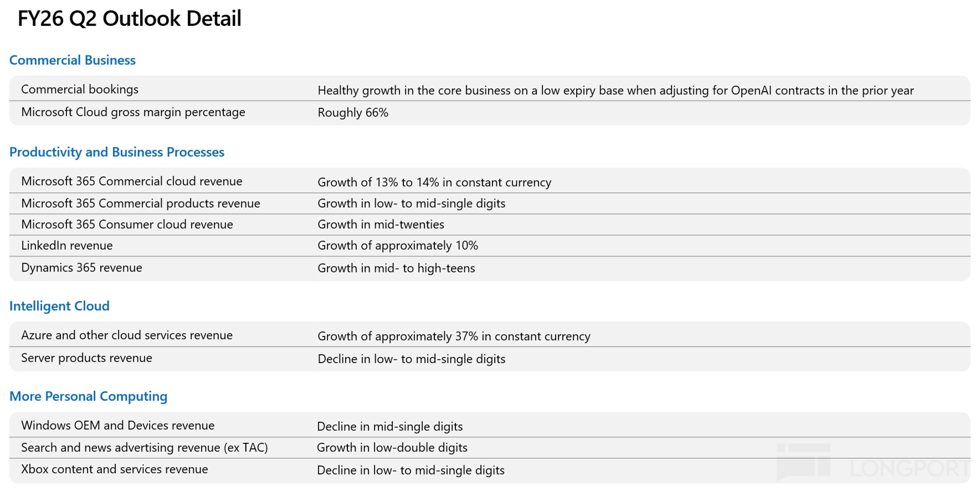
Task: Click Microsoft 365 Consumer cloud revenue label
Action: (x=127, y=224)
